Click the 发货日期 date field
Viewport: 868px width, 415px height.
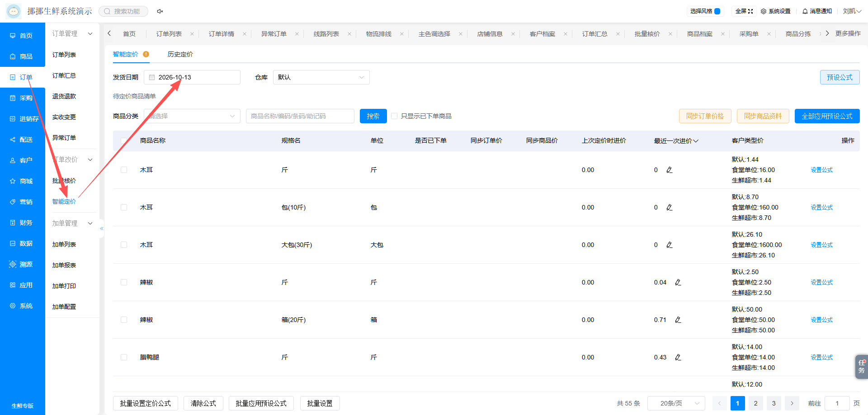192,77
